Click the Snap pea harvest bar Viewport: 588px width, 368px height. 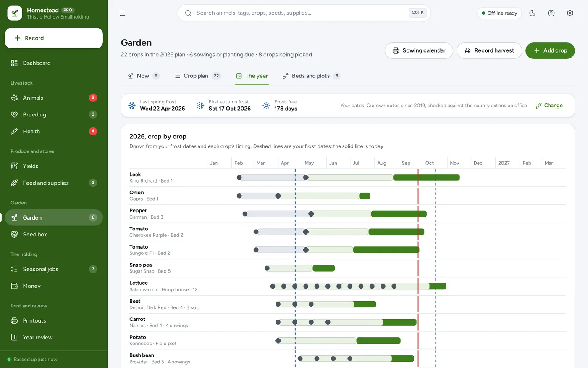pyautogui.click(x=324, y=268)
